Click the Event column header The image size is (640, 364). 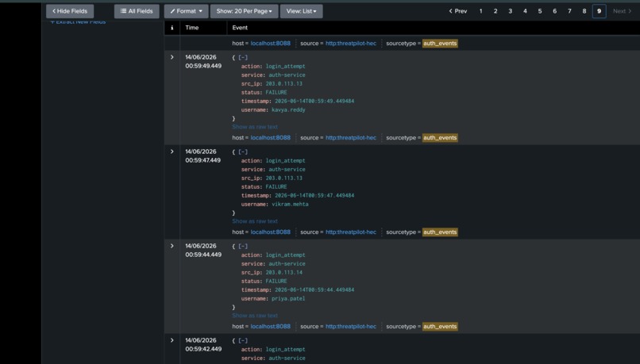[240, 28]
